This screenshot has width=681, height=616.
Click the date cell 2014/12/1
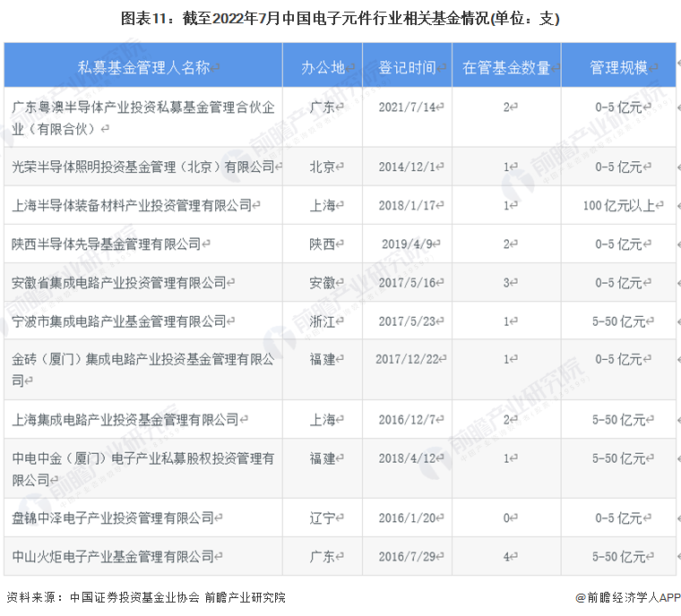click(407, 167)
